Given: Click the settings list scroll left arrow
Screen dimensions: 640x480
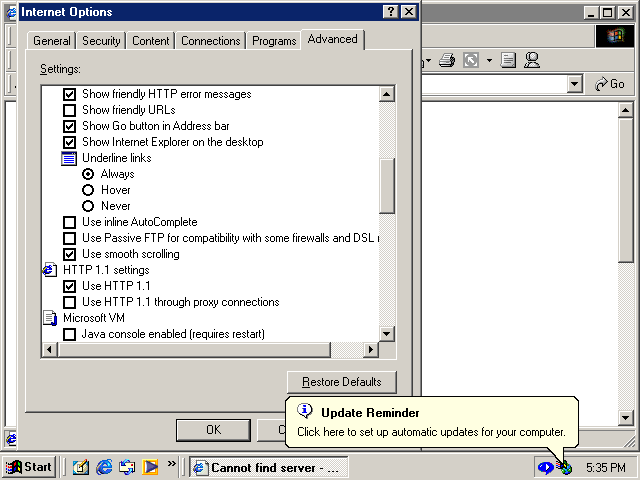Looking at the screenshot, I should coord(50,350).
